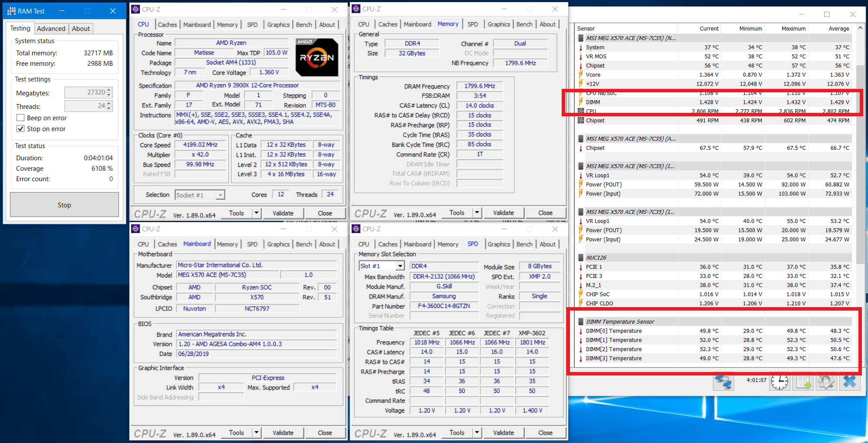
Task: Open HWiNFO sensor settings gear icon
Action: [x=826, y=382]
